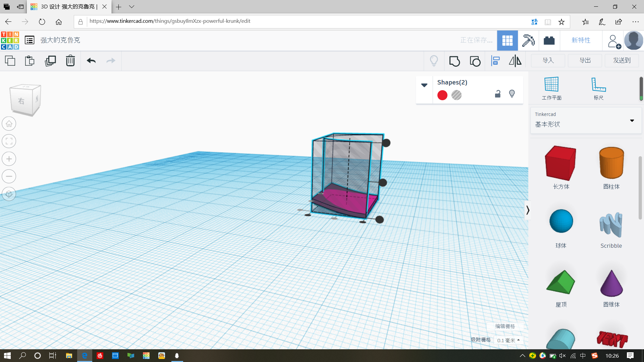Open the designs list icon
The image size is (644, 362).
coord(30,40)
